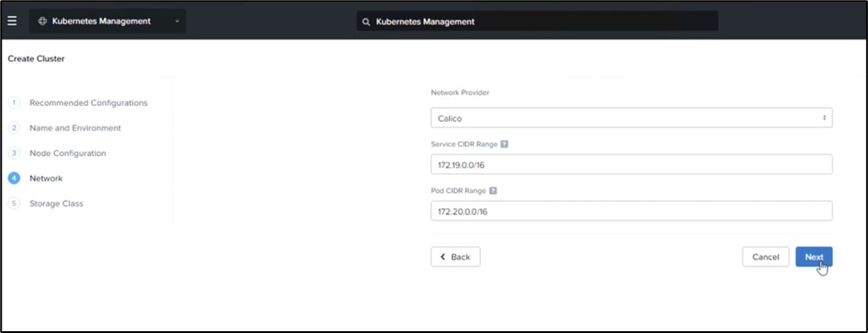Select step 2 circle icon
The width and height of the screenshot is (868, 333).
pos(14,128)
